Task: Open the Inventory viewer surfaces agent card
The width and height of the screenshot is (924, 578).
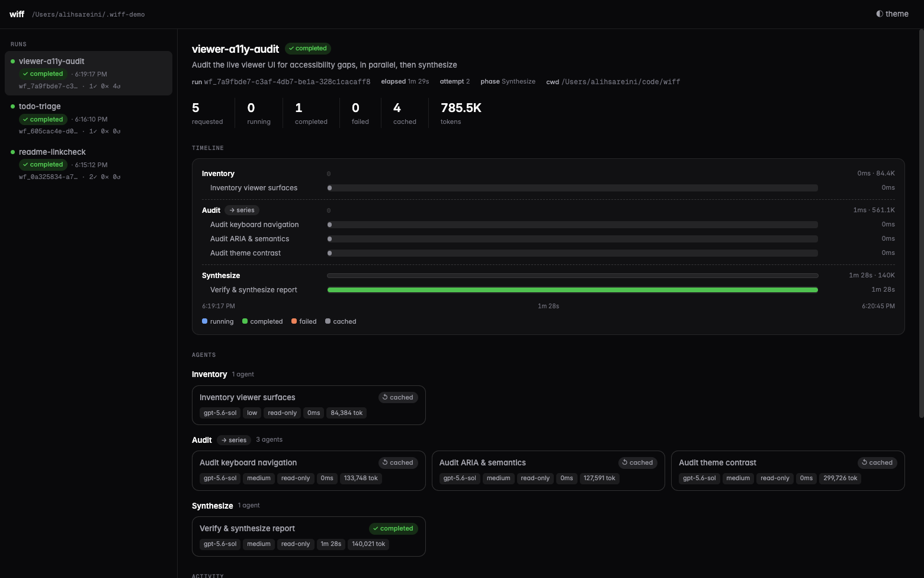Action: point(309,405)
